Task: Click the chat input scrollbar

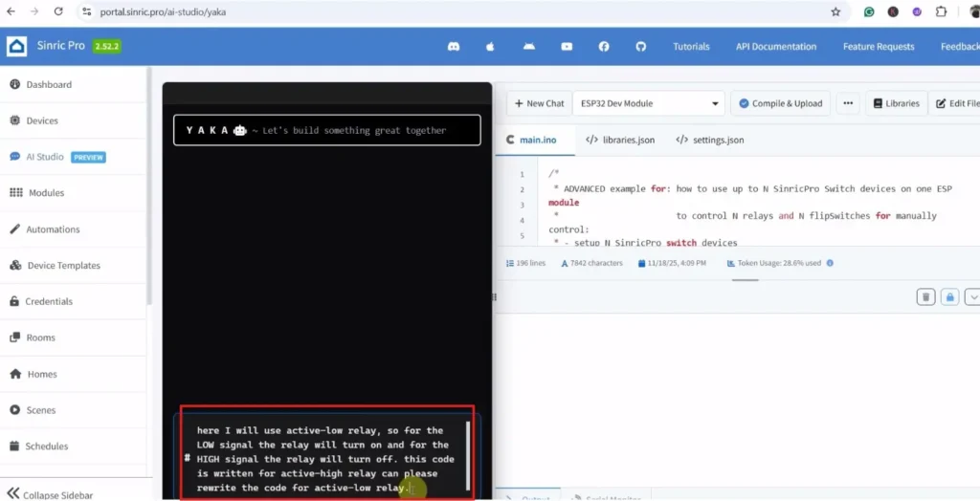Action: [x=468, y=454]
